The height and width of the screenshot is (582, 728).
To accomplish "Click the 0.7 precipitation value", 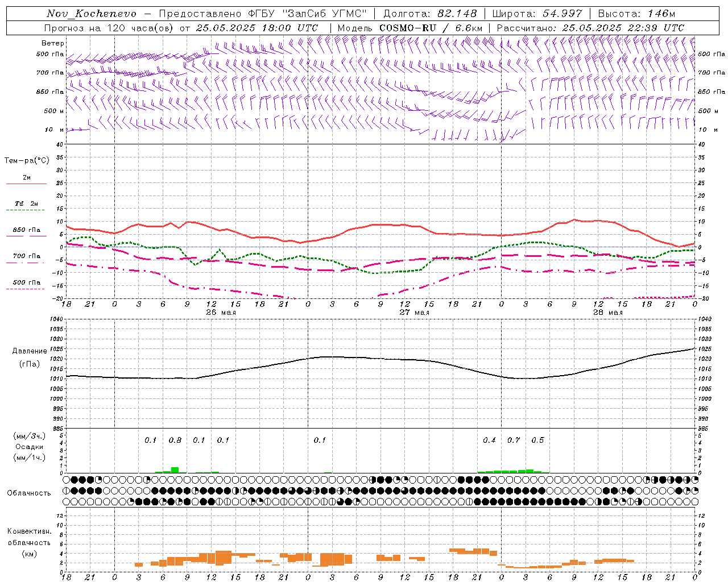I will [514, 440].
